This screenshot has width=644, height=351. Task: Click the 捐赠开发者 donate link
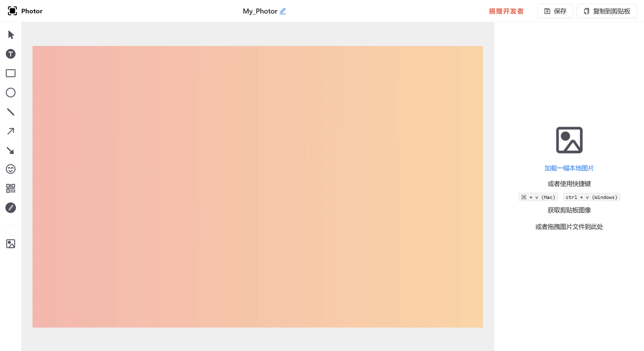tap(506, 11)
